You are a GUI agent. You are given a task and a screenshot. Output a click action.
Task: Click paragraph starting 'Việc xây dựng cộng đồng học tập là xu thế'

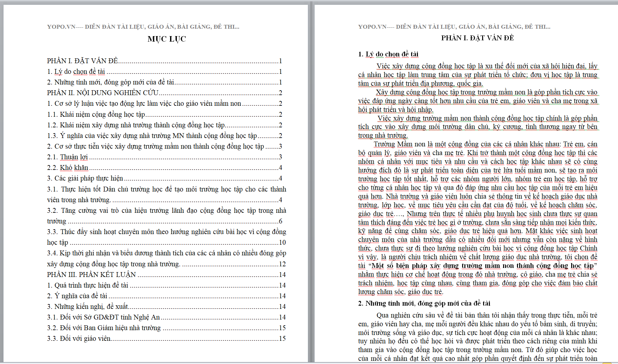coord(478,75)
